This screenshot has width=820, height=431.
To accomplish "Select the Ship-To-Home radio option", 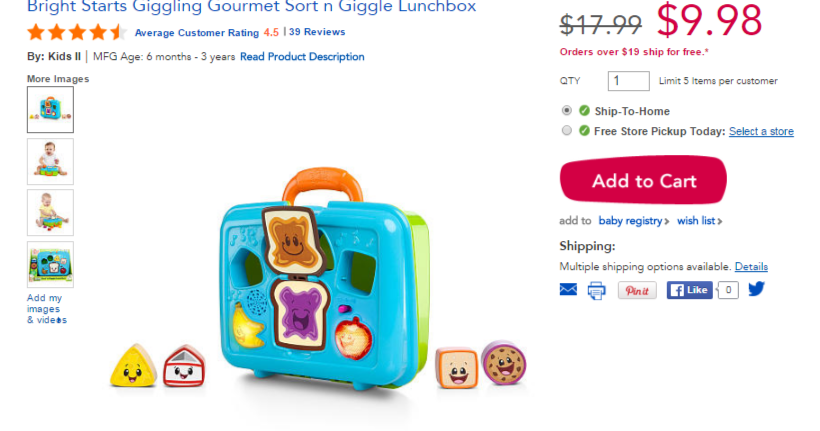I will coord(566,110).
